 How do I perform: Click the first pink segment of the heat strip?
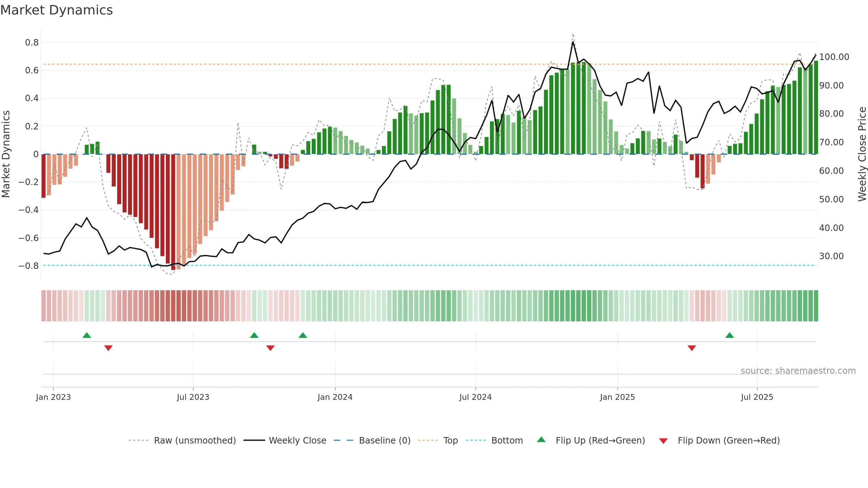[43, 306]
